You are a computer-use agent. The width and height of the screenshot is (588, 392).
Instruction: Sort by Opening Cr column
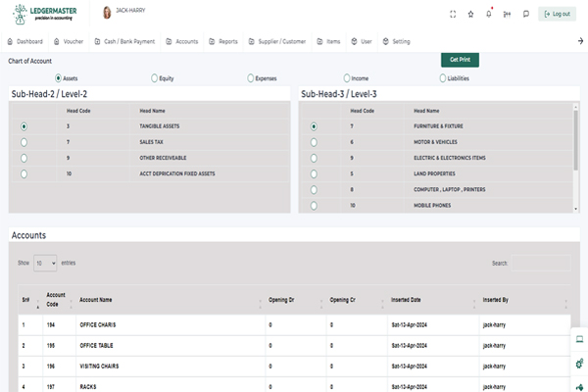click(x=357, y=300)
